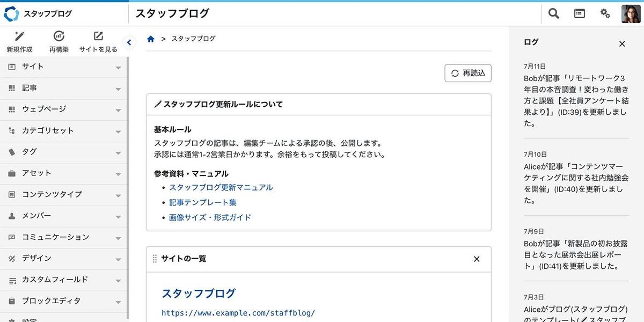Viewport: 644px width, 322px height.
Task: Click the サイトの一覧 widget drag handle
Action: point(155,259)
